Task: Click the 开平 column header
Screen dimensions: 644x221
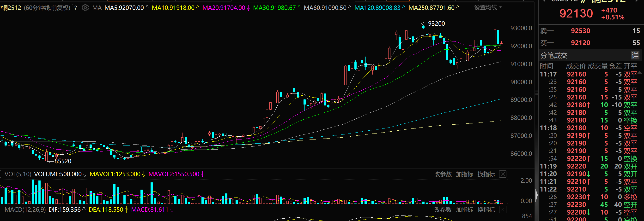Action: coord(631,66)
